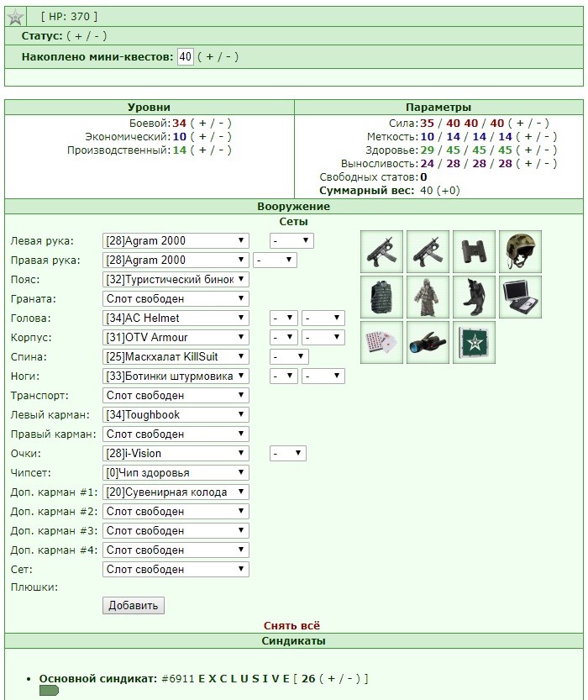Click the Суммарный вес value 40 (+0)
Image resolution: width=588 pixels, height=700 pixels.
[440, 191]
